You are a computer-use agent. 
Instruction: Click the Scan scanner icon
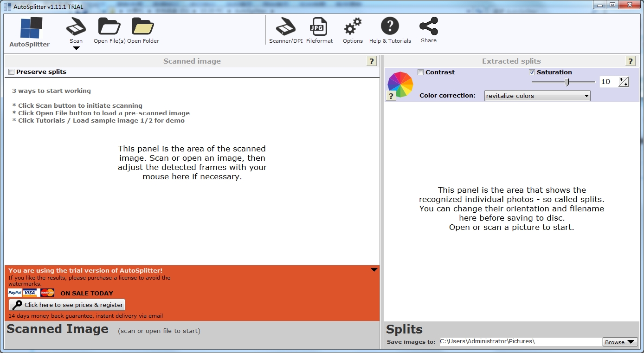(76, 26)
